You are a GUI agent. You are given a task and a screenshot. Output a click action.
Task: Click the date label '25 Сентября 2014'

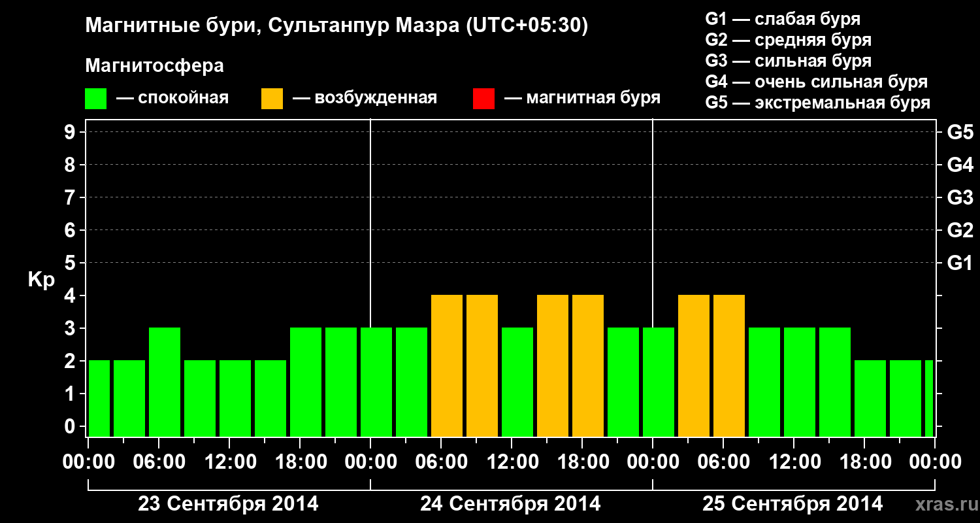[792, 504]
